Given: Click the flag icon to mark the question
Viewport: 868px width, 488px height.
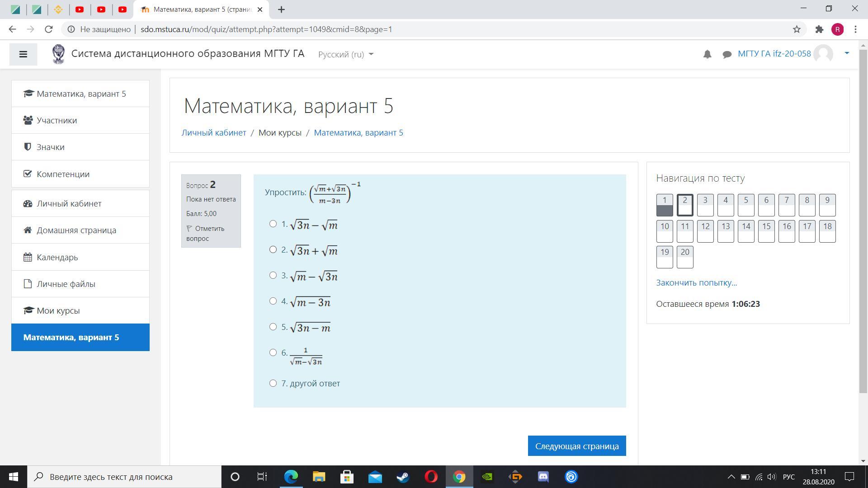Looking at the screenshot, I should click(x=189, y=229).
